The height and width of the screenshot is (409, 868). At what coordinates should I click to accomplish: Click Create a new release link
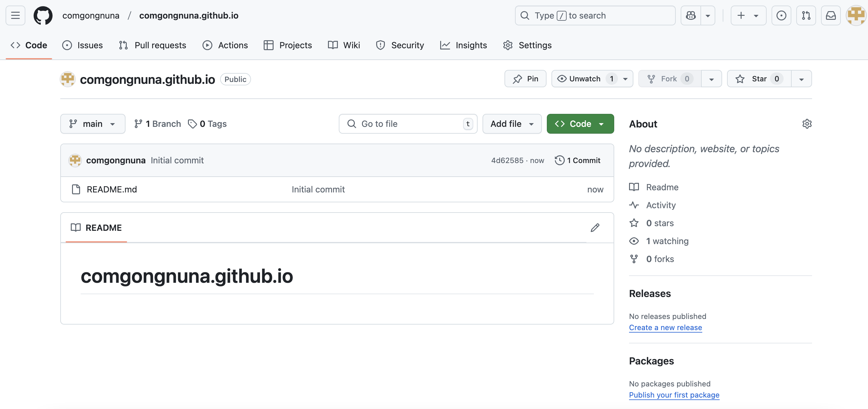tap(665, 327)
